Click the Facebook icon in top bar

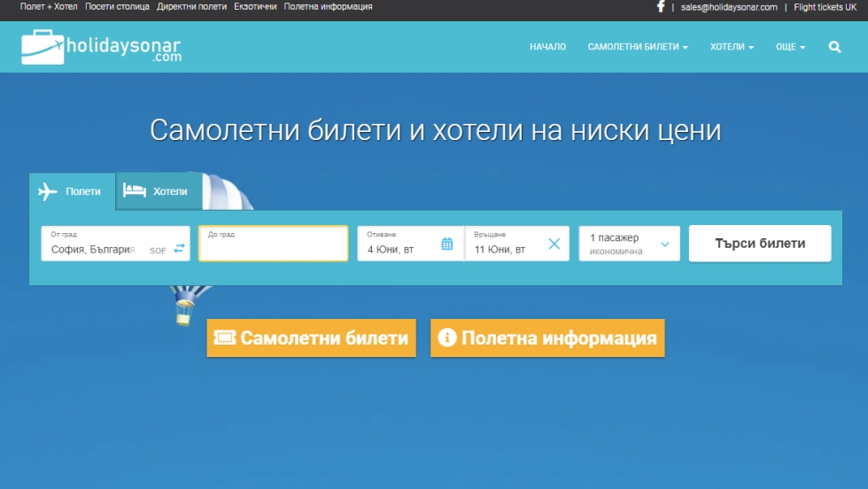[661, 6]
